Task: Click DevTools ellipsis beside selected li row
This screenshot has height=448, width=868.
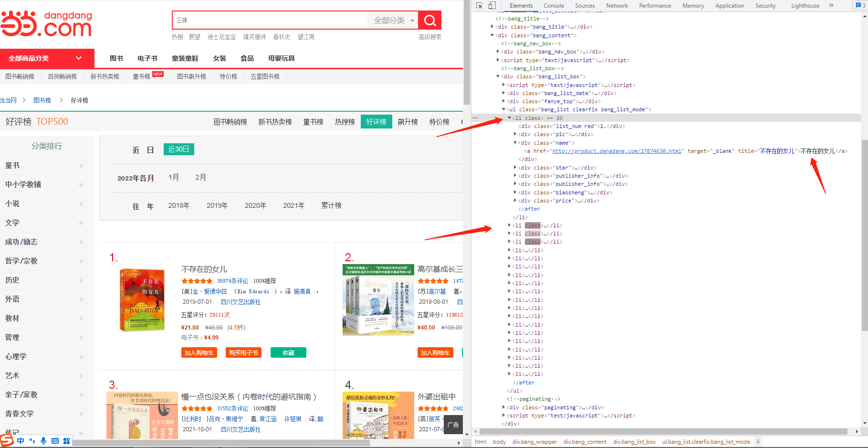Action: point(475,117)
